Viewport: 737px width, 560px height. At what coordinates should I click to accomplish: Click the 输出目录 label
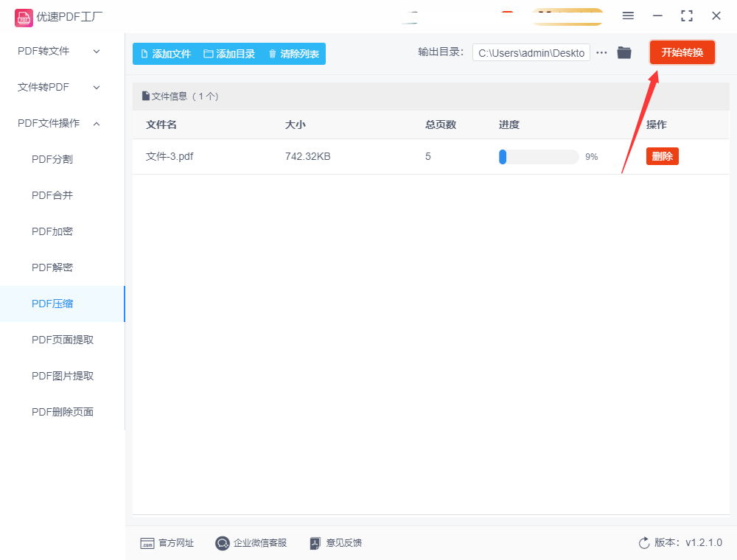(441, 52)
